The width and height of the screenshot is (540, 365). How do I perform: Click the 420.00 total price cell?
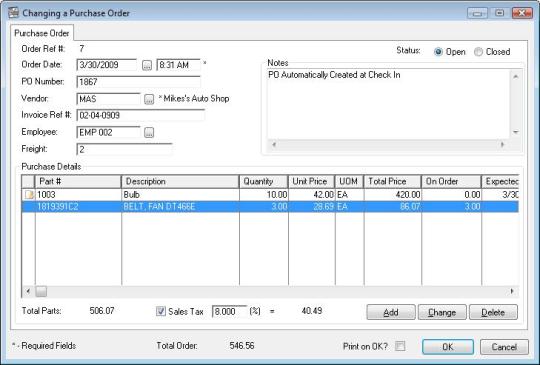point(393,195)
